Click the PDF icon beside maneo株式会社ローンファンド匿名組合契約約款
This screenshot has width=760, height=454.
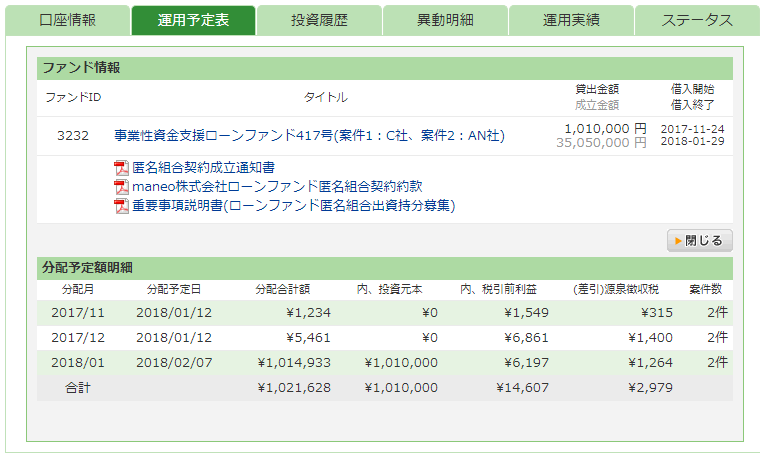(122, 186)
